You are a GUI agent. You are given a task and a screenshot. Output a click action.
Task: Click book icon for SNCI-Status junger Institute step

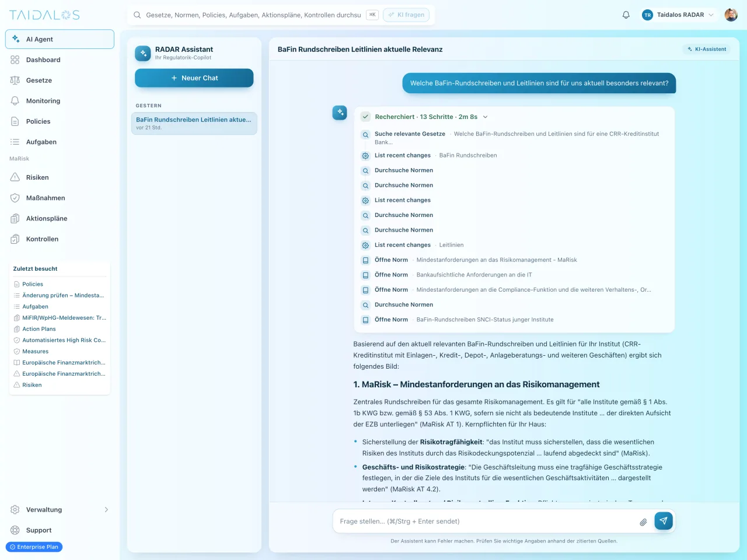coord(365,320)
